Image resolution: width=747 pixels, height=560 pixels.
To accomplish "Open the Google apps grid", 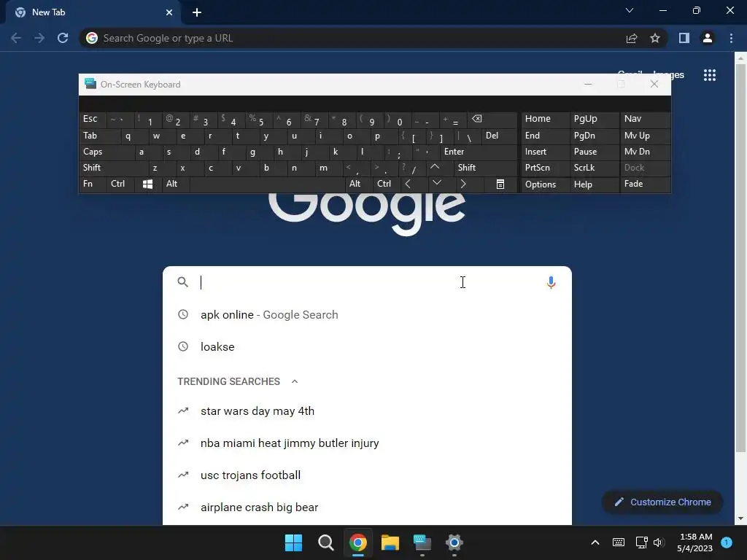I will [x=710, y=75].
